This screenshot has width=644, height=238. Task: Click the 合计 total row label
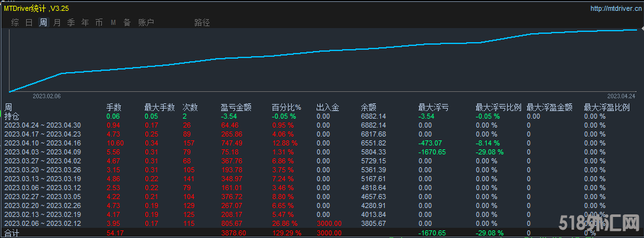[x=12, y=233]
